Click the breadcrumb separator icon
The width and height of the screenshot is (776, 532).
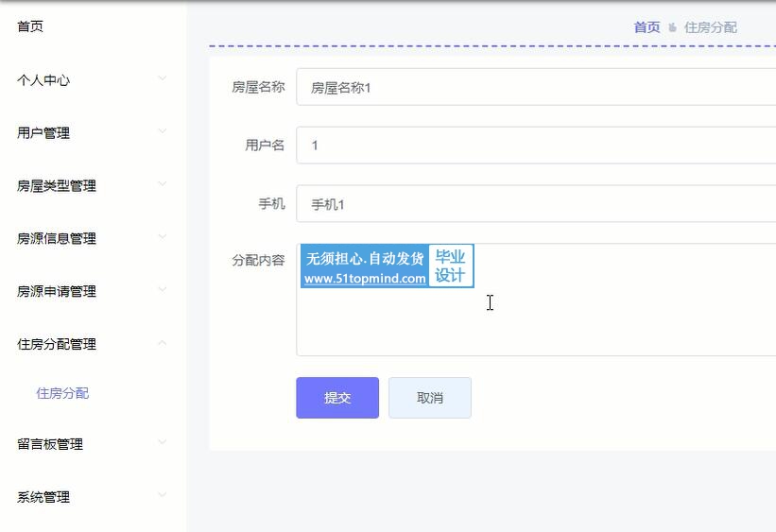pos(672,27)
